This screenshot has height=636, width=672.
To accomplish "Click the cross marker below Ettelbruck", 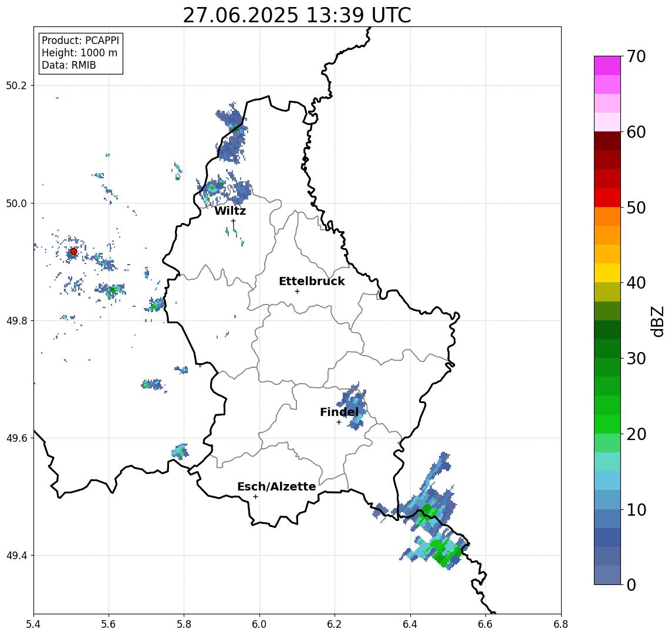I will pyautogui.click(x=297, y=292).
